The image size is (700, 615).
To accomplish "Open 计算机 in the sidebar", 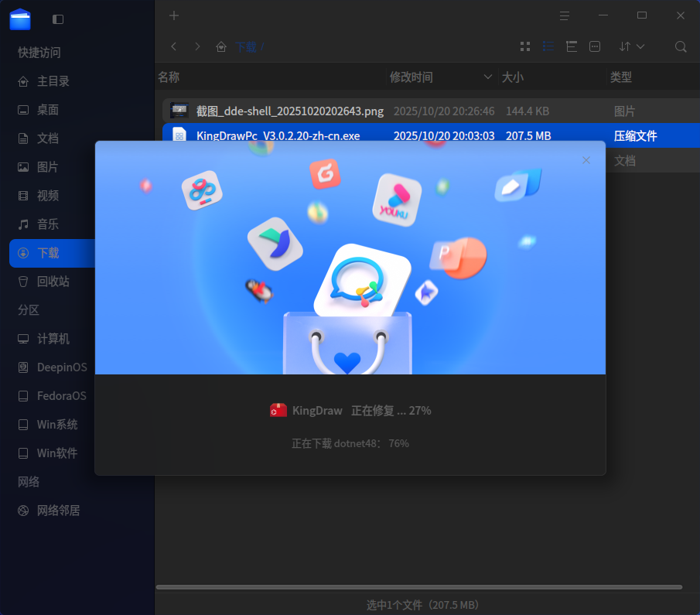I will pyautogui.click(x=53, y=339).
